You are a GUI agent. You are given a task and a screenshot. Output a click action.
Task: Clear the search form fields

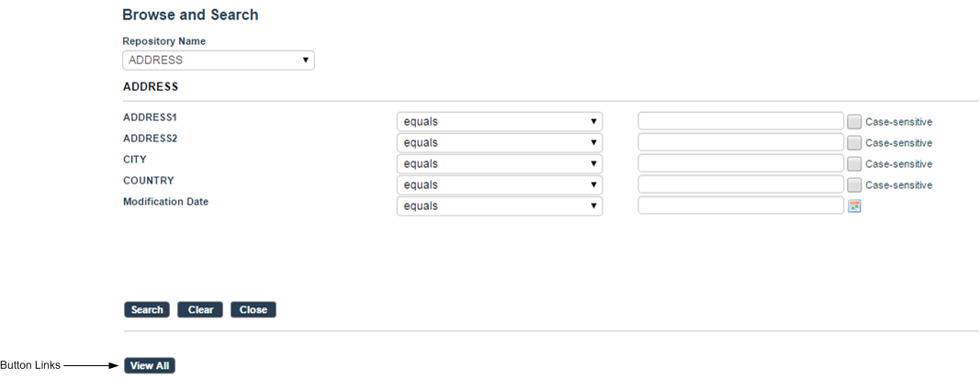(200, 309)
